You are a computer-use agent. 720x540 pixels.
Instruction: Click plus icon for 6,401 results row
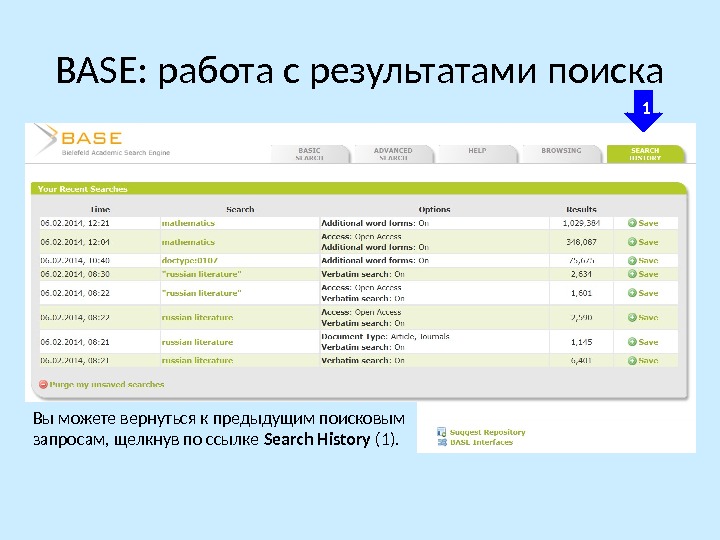(x=632, y=361)
